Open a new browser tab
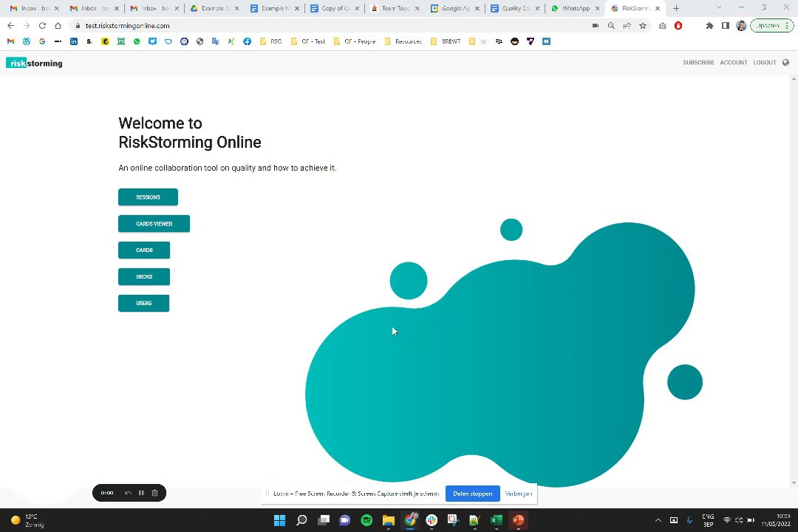798x532 pixels. [x=676, y=8]
